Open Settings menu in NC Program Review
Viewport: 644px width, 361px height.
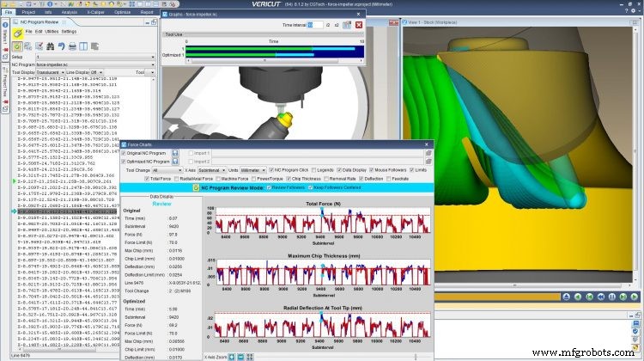pos(69,32)
